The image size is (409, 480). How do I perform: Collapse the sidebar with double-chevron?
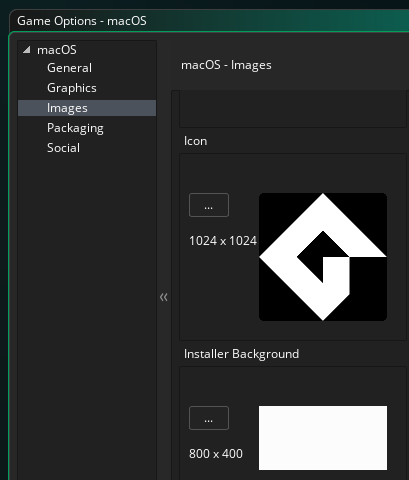[x=164, y=297]
